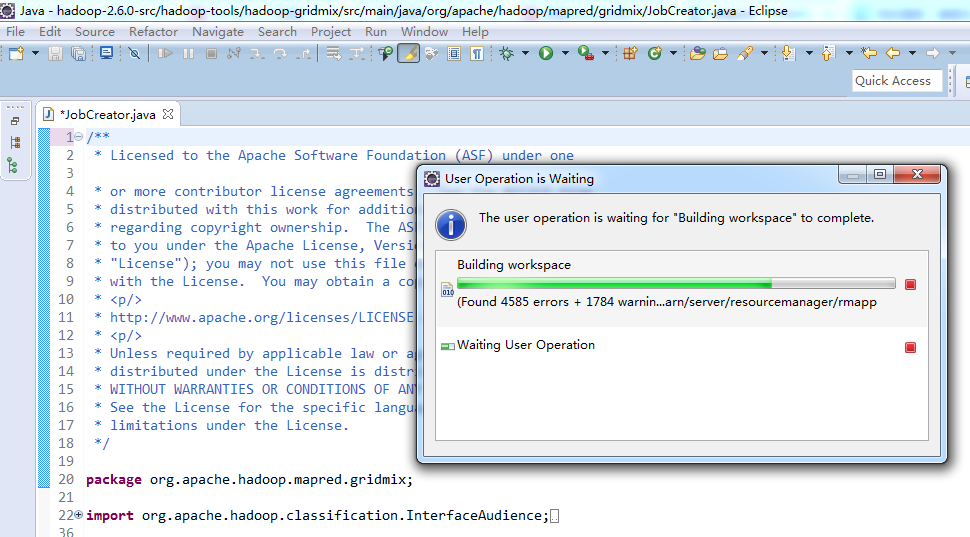Viewport: 970px width, 537px height.
Task: Toggle Use Step Filters icon
Action: 357,54
